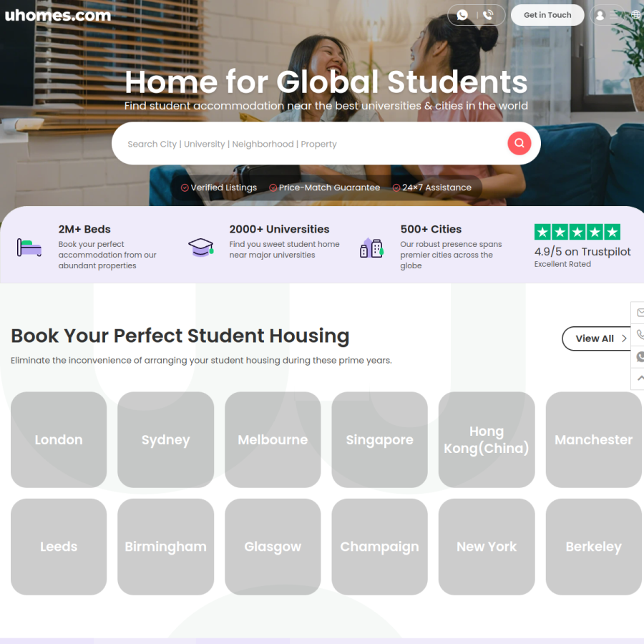This screenshot has height=644, width=644.
Task: Select the Leeds city card
Action: pyautogui.click(x=59, y=547)
